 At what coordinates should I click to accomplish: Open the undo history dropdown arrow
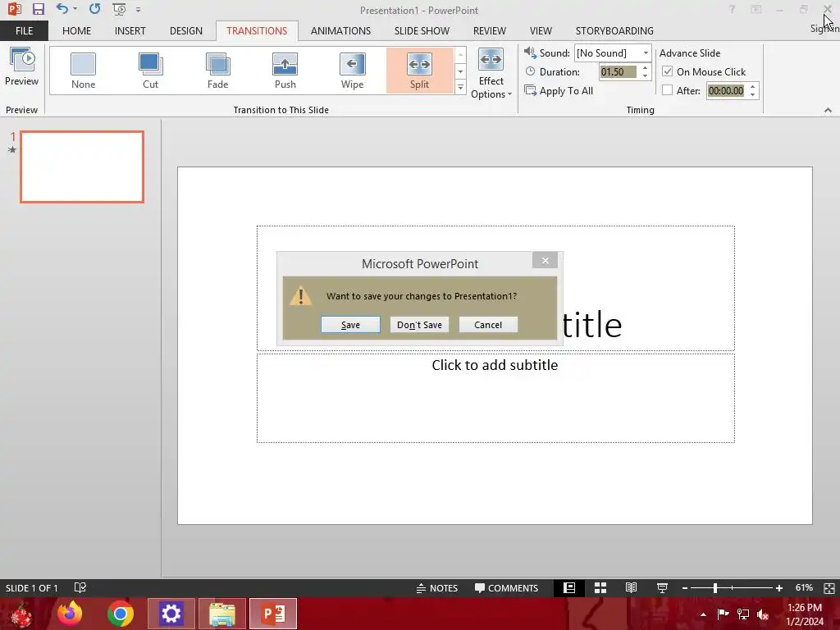[x=75, y=9]
